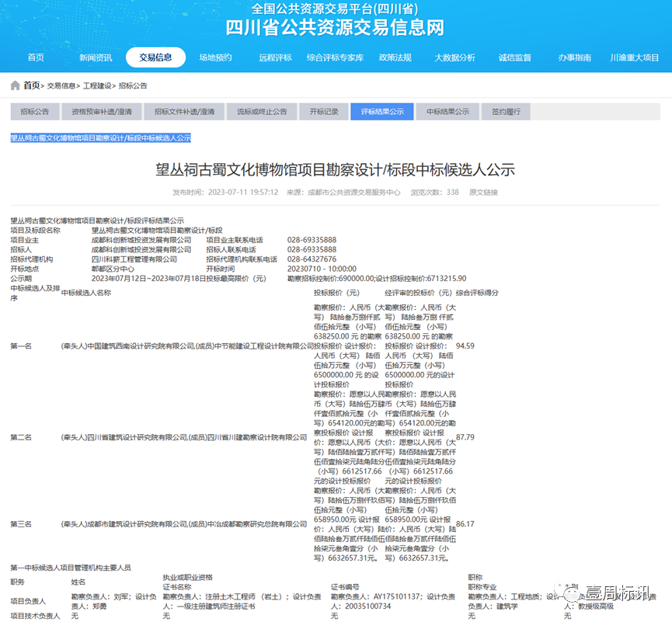View the 开标记录 tab

(x=323, y=111)
